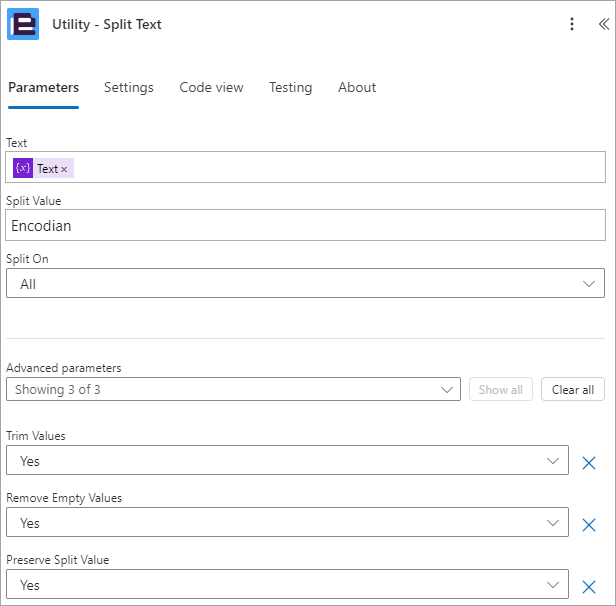Open the Split On dropdown
The image size is (616, 606).
305,283
